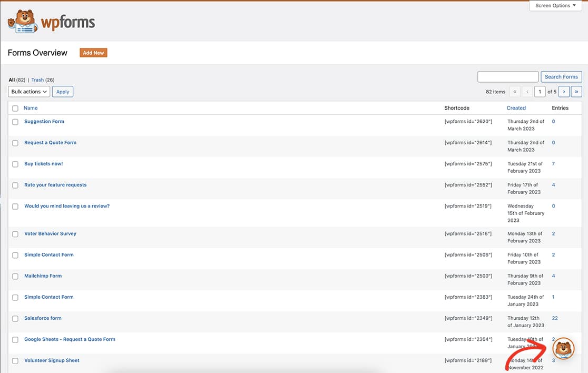Image resolution: width=588 pixels, height=373 pixels.
Task: Check the Voter Behavior Survey checkbox
Action: pyautogui.click(x=15, y=234)
